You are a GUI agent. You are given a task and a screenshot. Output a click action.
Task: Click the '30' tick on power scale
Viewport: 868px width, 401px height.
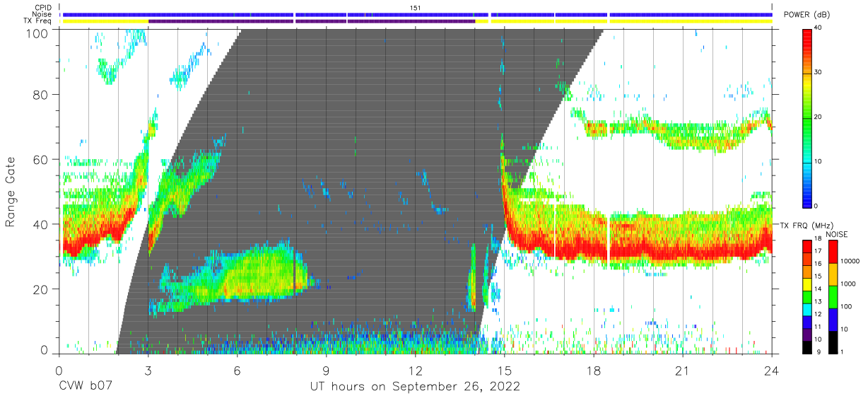click(x=819, y=73)
